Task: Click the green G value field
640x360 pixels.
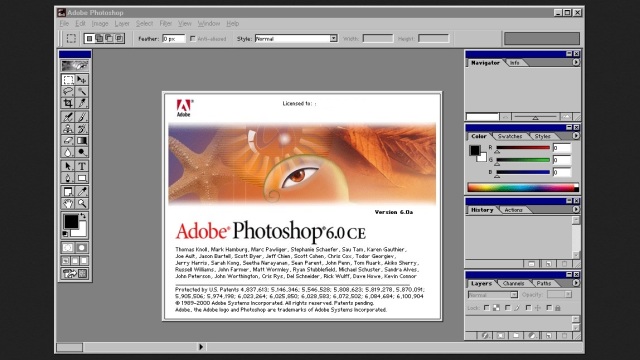Action: [x=562, y=160]
